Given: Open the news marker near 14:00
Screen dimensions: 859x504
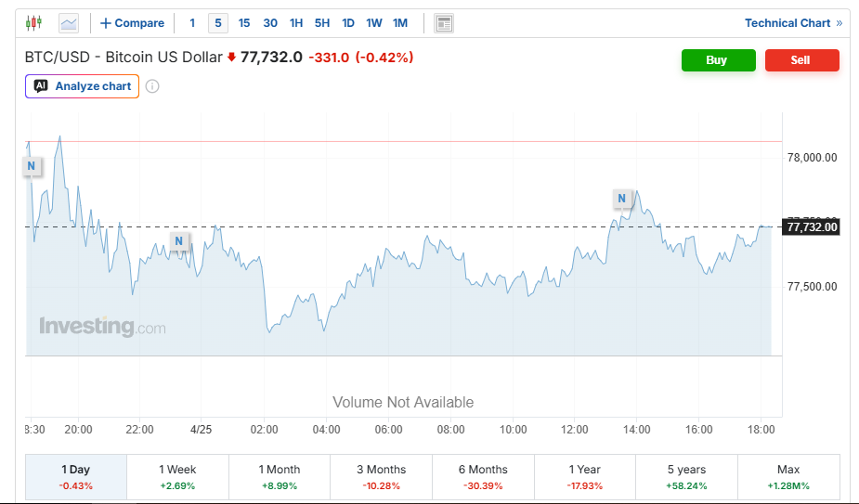Looking at the screenshot, I should pos(623,198).
